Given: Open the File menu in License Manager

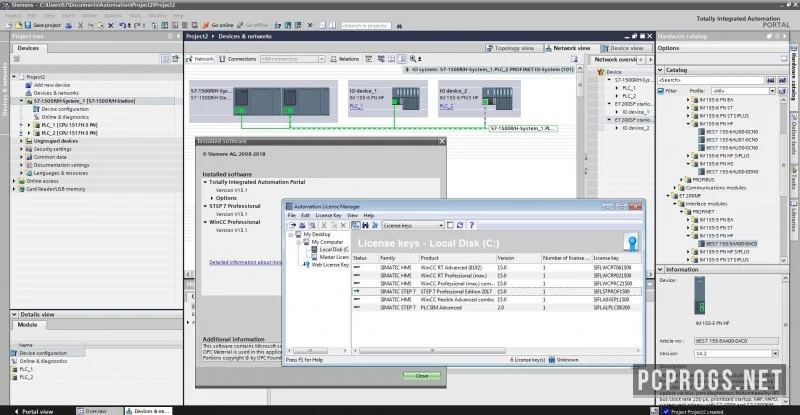Looking at the screenshot, I should point(292,215).
